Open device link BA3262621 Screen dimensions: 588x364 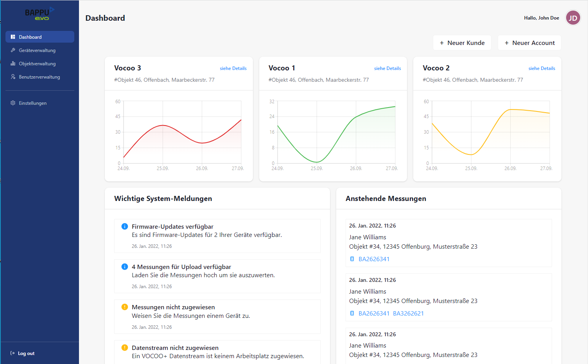coord(408,313)
